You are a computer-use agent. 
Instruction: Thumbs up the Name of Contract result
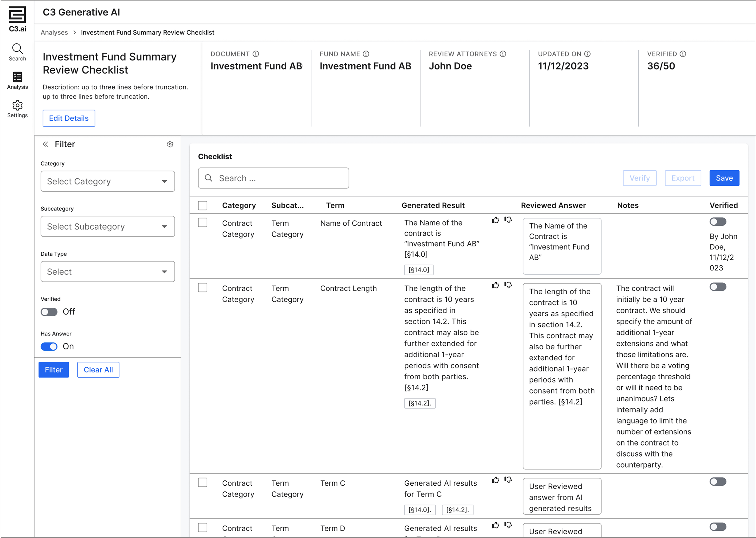495,220
